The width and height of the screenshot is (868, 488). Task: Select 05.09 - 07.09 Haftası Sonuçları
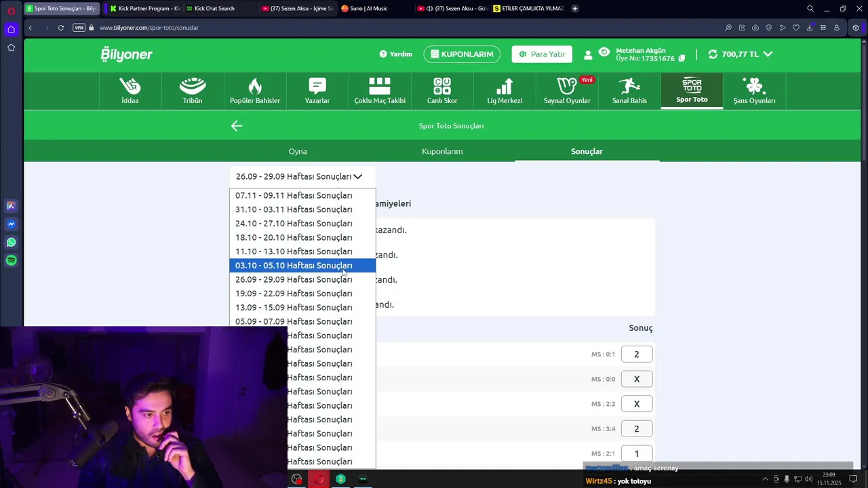click(302, 321)
